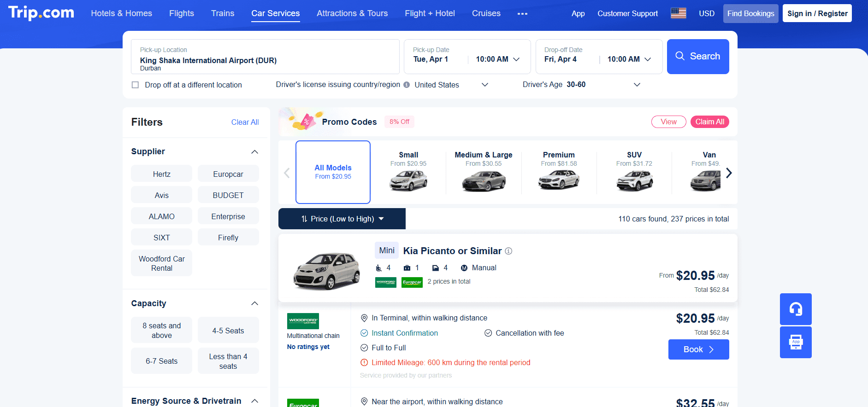The image size is (868, 407).
Task: Click Clear All filters link
Action: (245, 122)
